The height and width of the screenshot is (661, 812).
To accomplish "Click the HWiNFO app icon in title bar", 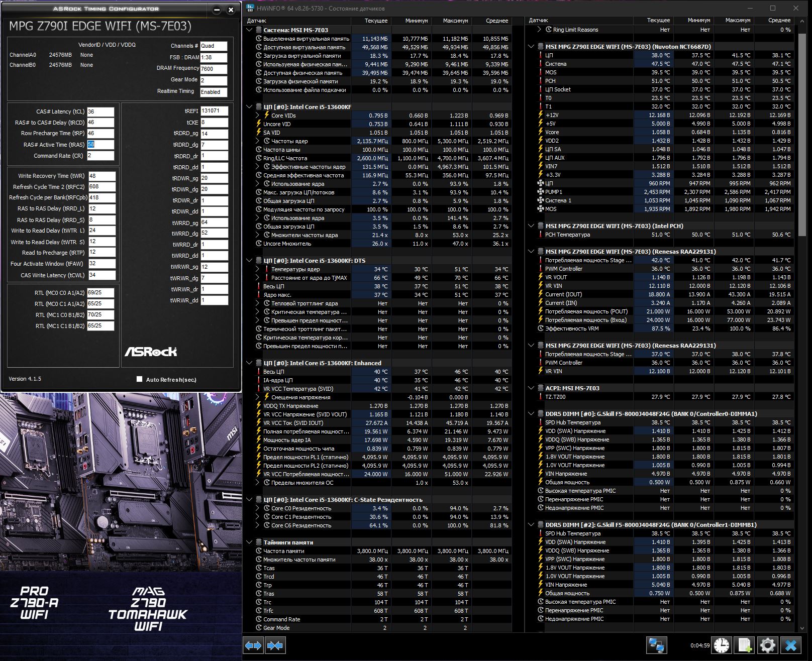I will [x=250, y=9].
